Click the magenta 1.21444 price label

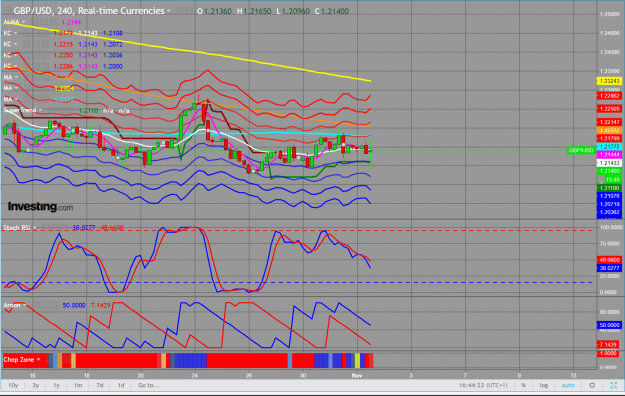609,155
